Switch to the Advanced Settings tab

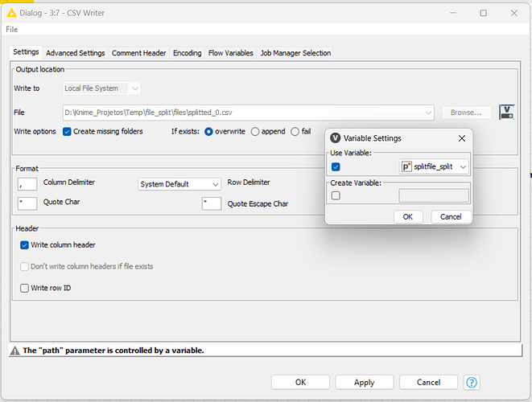76,53
